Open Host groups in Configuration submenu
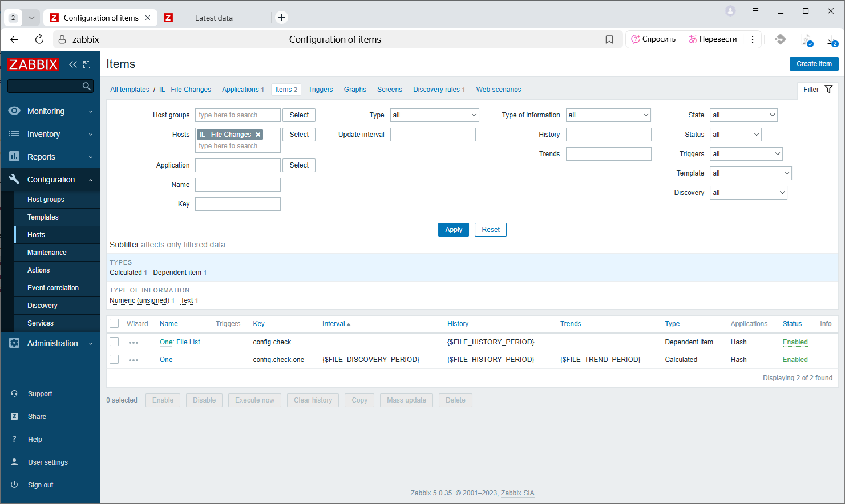This screenshot has height=504, width=845. coord(46,200)
